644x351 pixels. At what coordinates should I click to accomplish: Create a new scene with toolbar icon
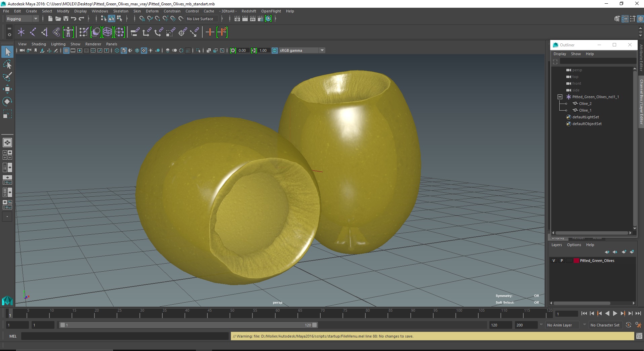point(50,19)
